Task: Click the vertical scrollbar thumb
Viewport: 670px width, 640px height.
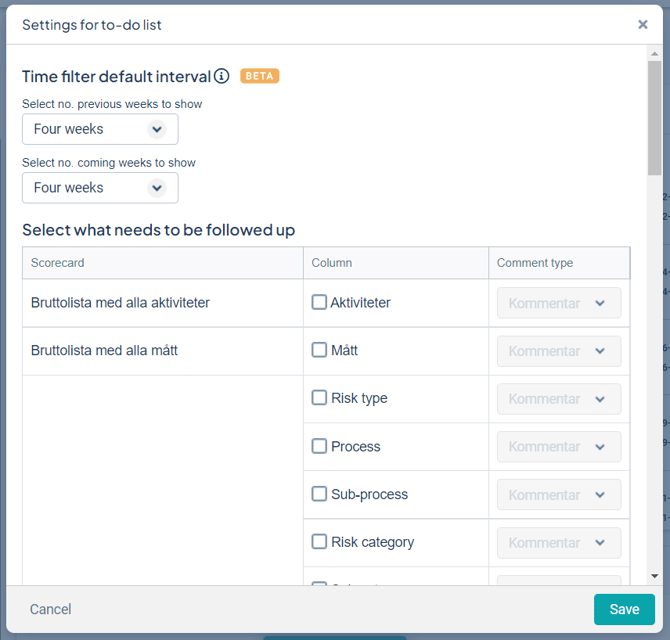Action: [654, 118]
